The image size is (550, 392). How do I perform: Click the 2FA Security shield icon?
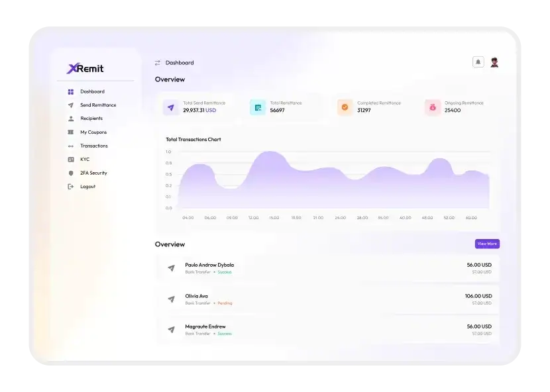click(x=71, y=173)
